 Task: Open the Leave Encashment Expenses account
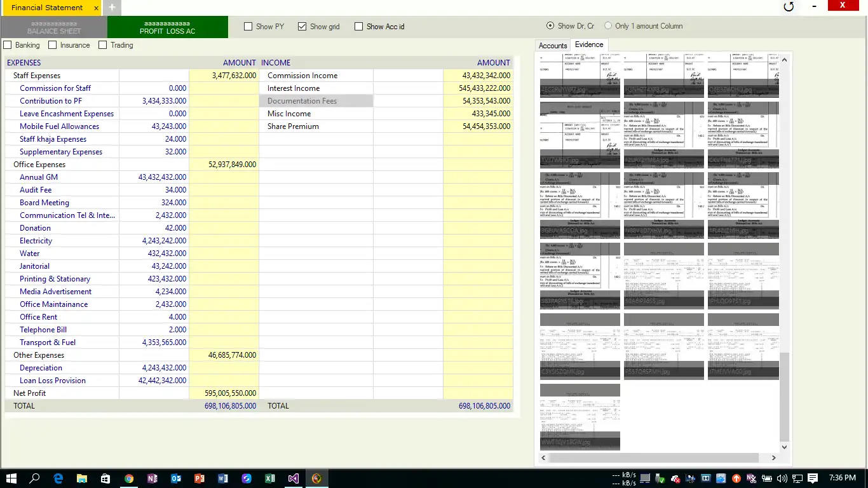[x=67, y=114]
